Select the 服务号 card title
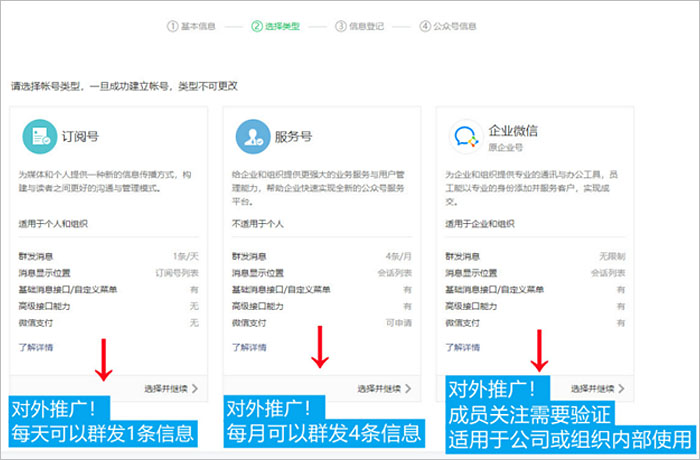The width and height of the screenshot is (700, 460). [292, 134]
